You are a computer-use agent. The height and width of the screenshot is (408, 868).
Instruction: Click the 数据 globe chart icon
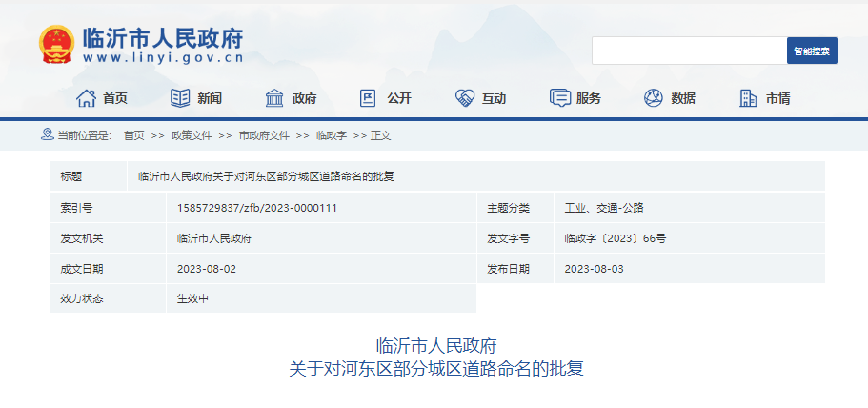click(654, 98)
